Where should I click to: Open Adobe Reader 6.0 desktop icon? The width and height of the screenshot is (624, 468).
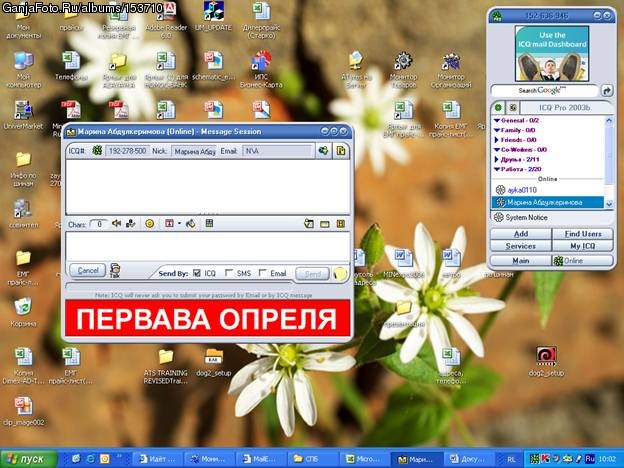166,21
